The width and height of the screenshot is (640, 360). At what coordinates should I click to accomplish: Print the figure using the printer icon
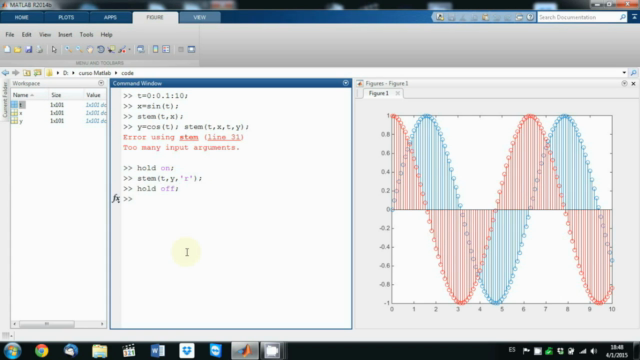pos(40,49)
